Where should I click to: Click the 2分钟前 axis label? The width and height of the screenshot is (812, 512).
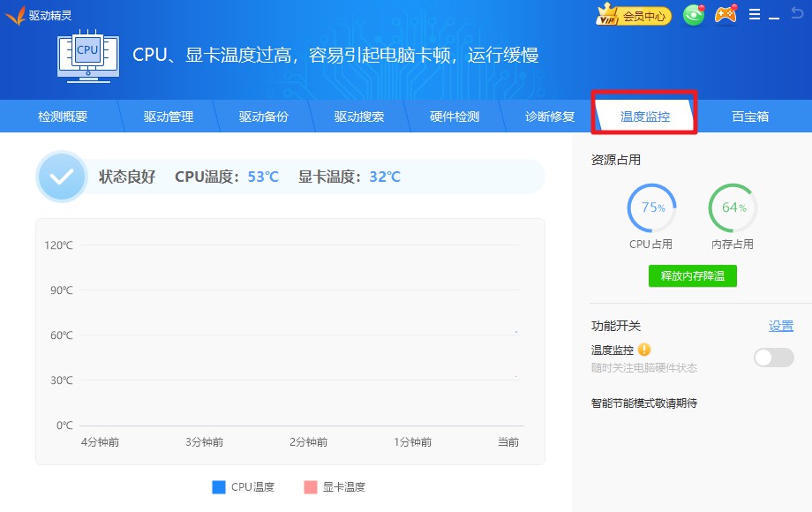(308, 441)
